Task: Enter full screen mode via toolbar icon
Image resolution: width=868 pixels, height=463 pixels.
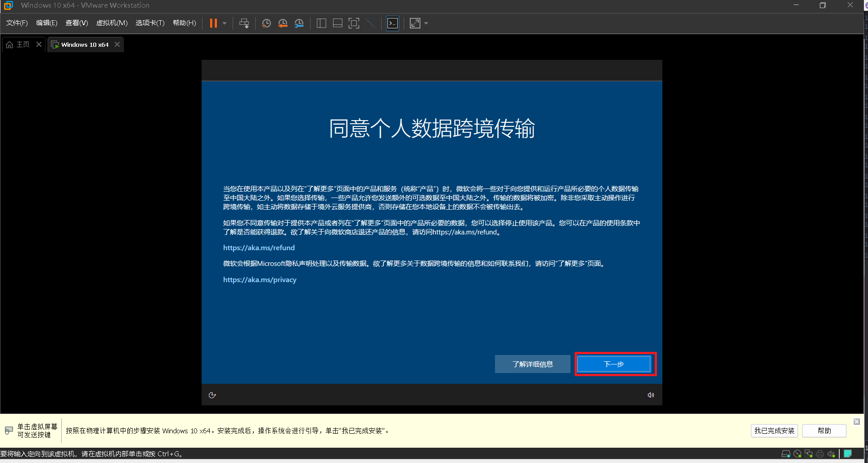Action: (354, 23)
